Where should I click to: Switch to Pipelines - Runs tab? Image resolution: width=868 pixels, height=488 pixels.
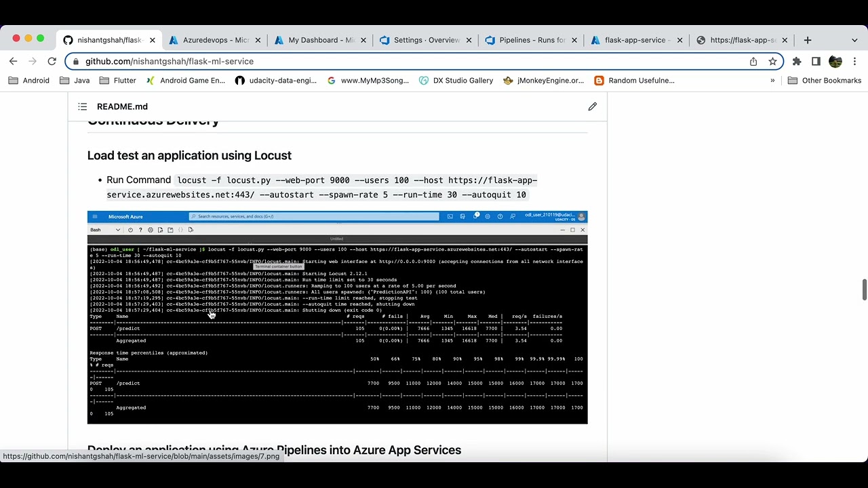[x=532, y=40]
